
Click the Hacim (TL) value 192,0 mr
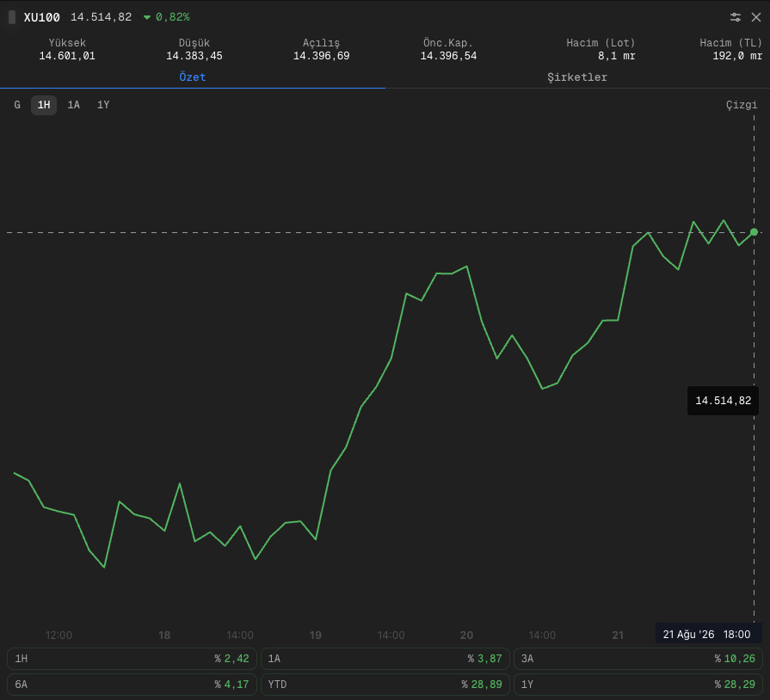pos(737,56)
